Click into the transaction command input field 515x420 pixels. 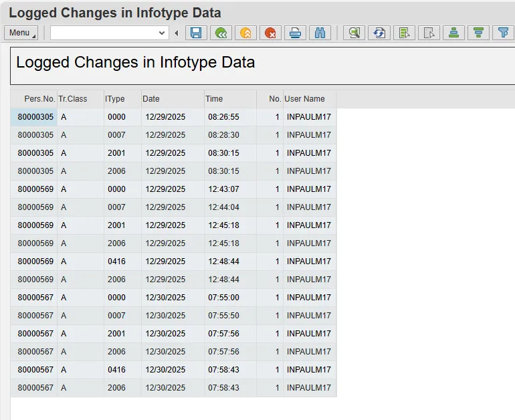pos(104,33)
